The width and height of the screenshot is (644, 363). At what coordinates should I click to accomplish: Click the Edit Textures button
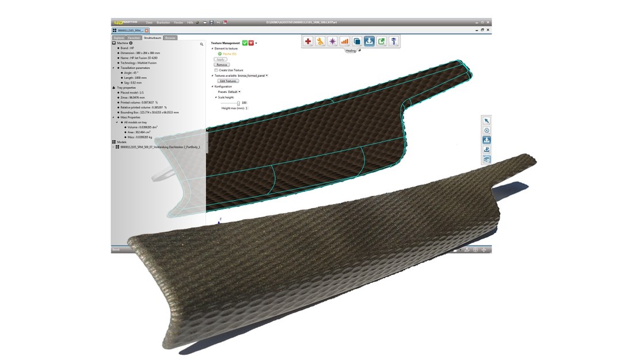coord(228,81)
